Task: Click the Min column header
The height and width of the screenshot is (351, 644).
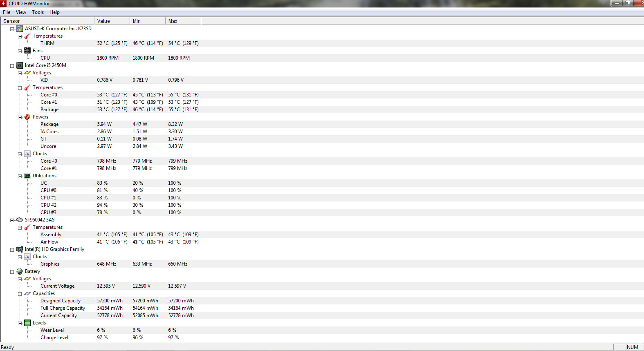Action: point(148,21)
